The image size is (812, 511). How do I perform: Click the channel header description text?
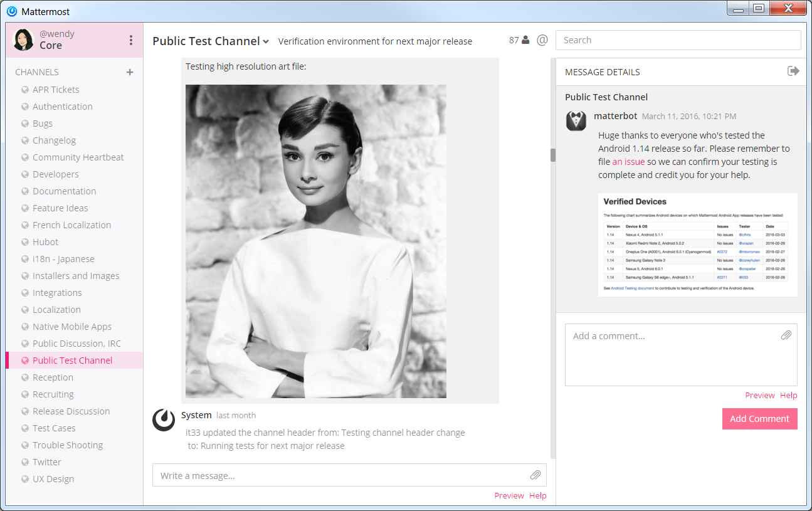click(375, 41)
